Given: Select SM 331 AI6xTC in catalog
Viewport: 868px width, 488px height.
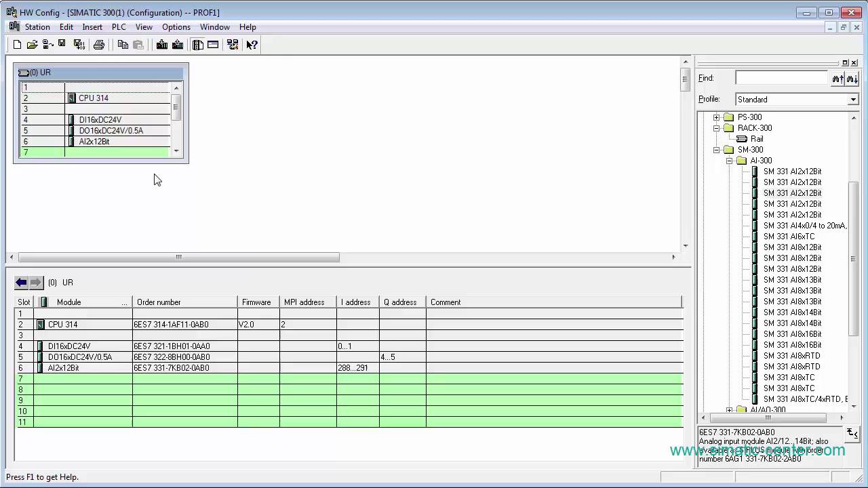Looking at the screenshot, I should 789,237.
